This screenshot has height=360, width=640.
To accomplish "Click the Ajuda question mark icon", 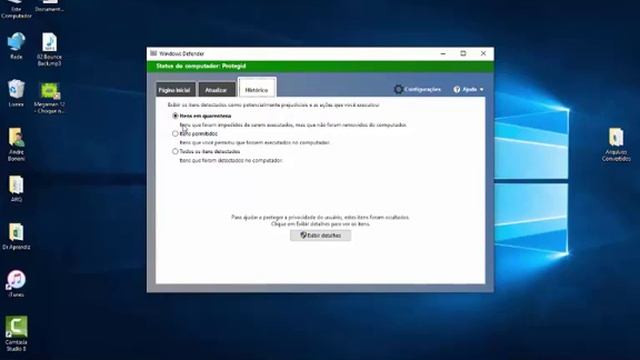I will click(x=457, y=89).
